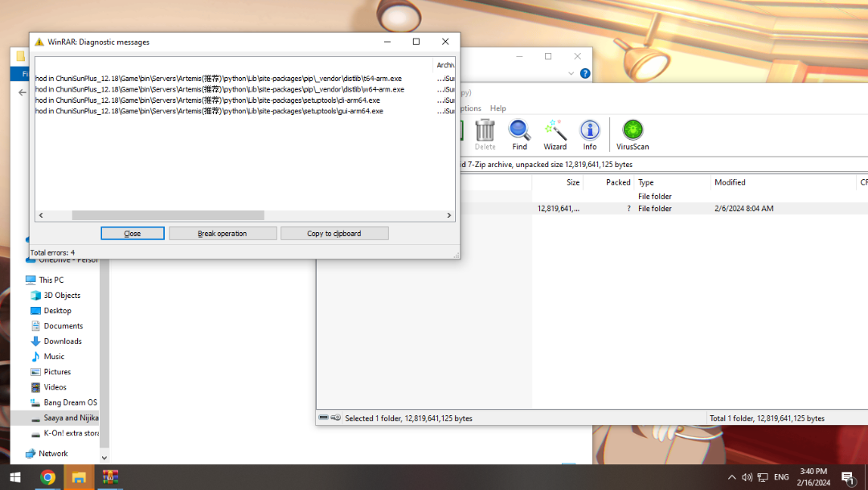The height and width of the screenshot is (490, 868).
Task: Run VirusScan from the WinRAR toolbar
Action: coord(633,134)
